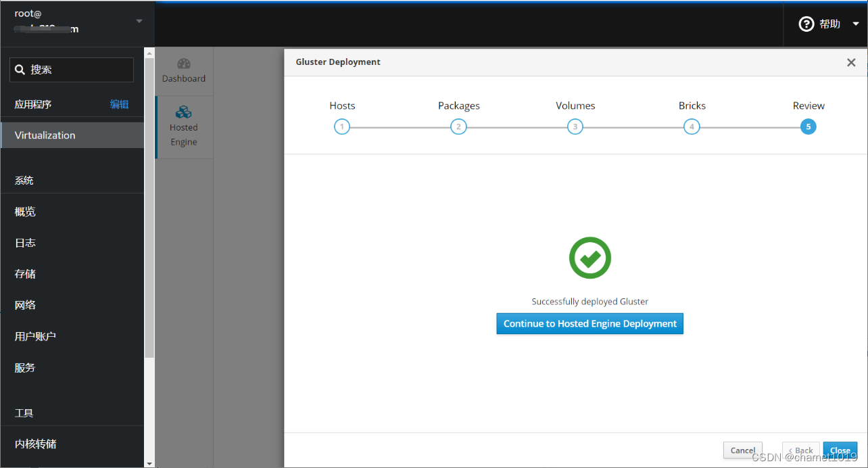Expand the 帮助 help dropdown arrow
868x468 pixels.
point(855,24)
